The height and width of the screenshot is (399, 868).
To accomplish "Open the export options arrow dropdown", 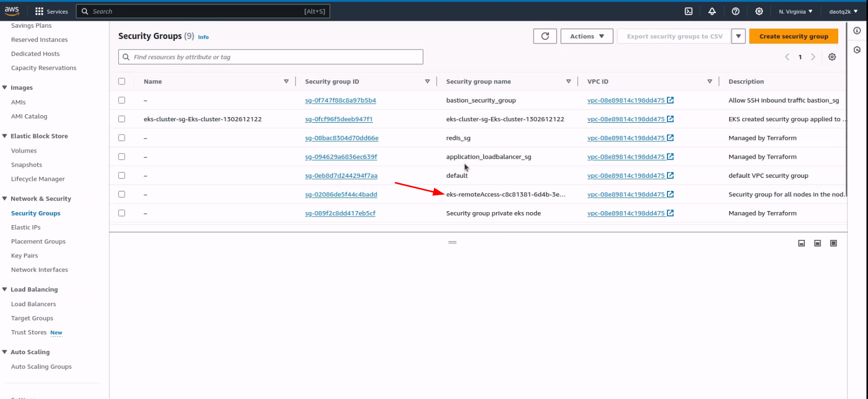I will pos(738,36).
